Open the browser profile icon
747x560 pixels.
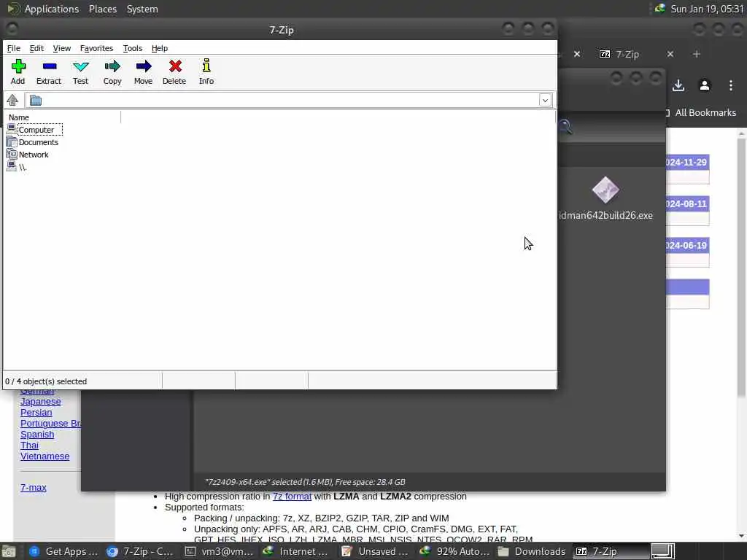(705, 85)
